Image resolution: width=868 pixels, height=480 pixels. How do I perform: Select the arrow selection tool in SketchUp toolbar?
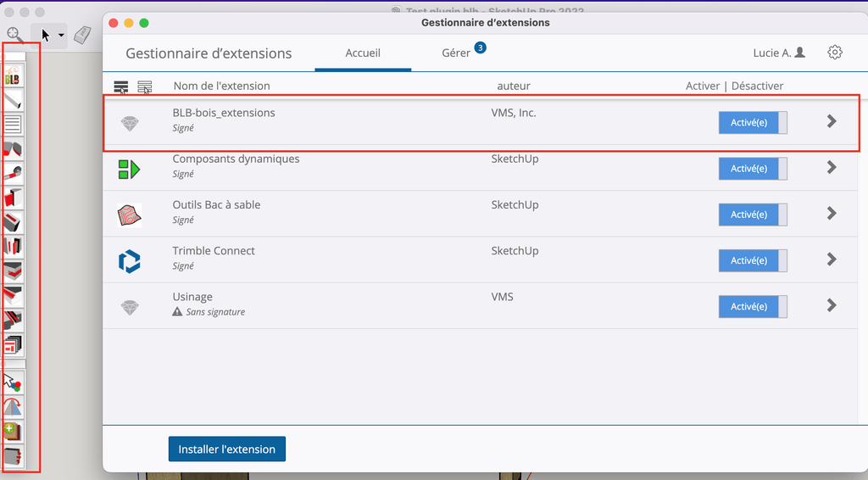pos(46,36)
